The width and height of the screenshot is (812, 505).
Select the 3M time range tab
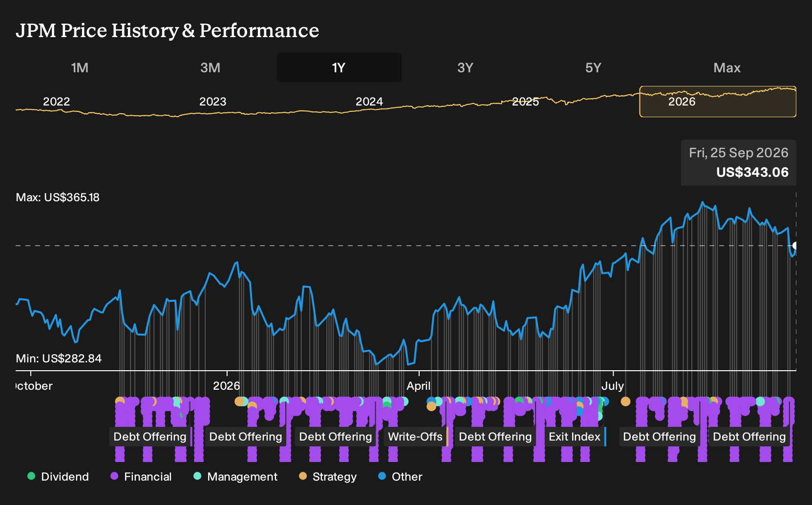pos(210,67)
